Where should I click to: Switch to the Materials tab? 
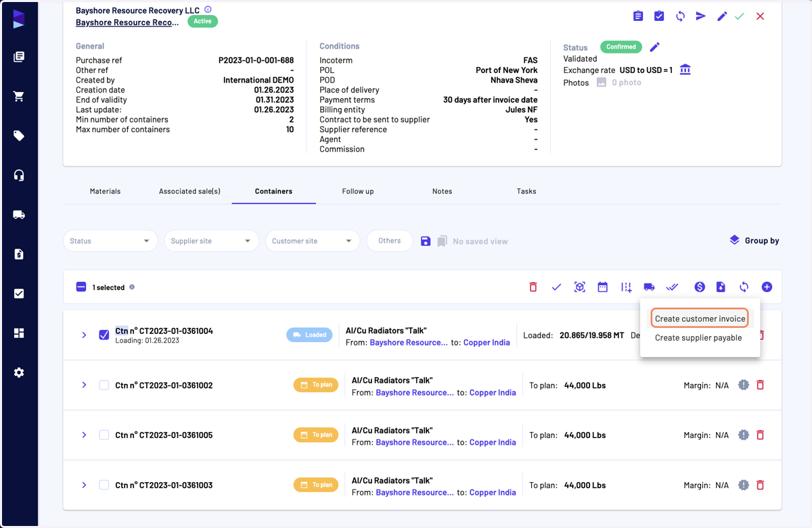(105, 191)
